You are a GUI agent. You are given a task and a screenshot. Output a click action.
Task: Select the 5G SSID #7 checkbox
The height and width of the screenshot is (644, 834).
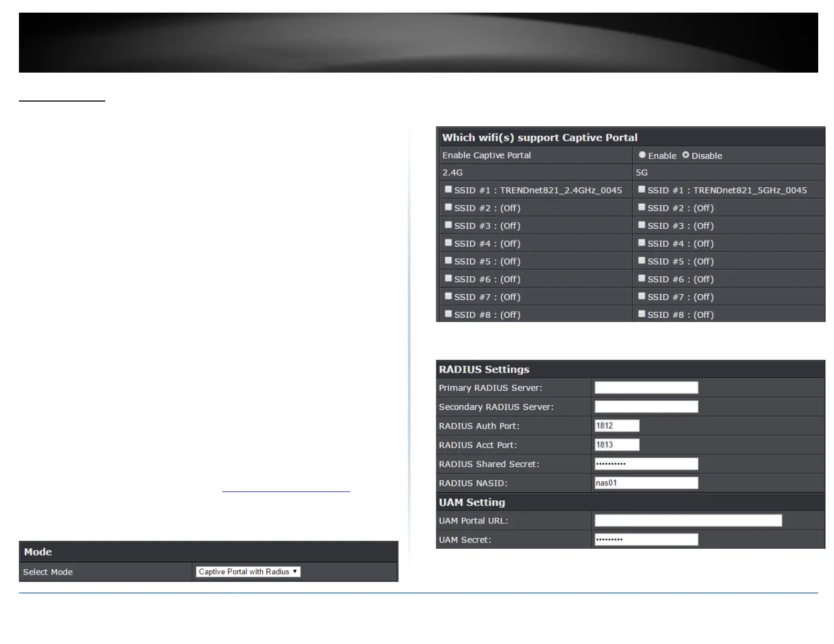coord(641,296)
